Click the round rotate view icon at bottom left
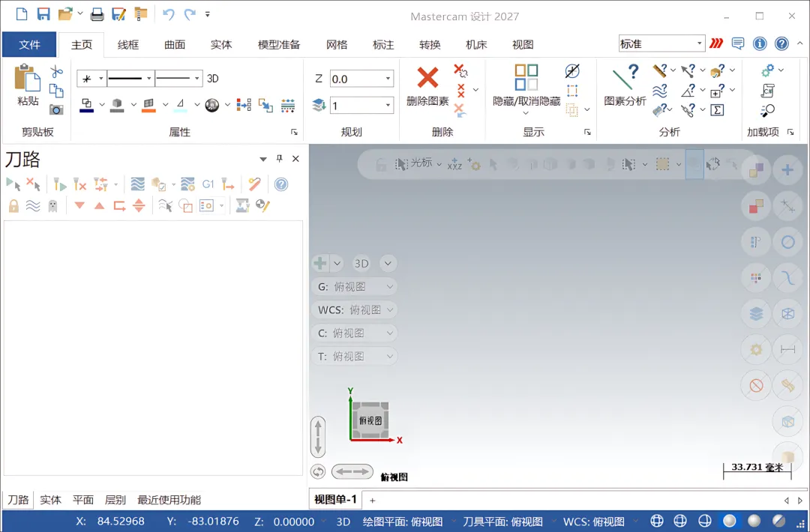Viewport: 810px width, 532px height. [x=318, y=471]
